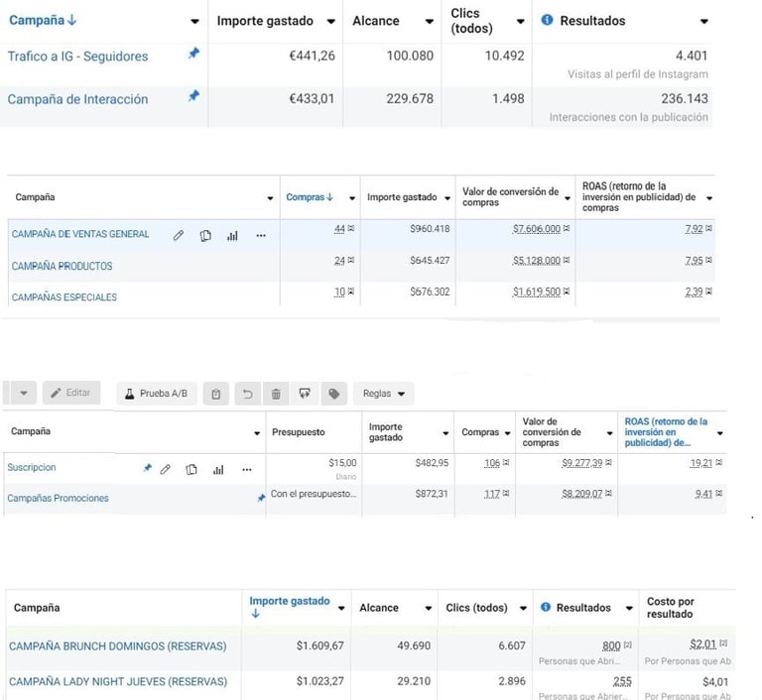Image resolution: width=762 pixels, height=700 pixels.
Task: Click 19,21 ROAS value
Action: 701,463
